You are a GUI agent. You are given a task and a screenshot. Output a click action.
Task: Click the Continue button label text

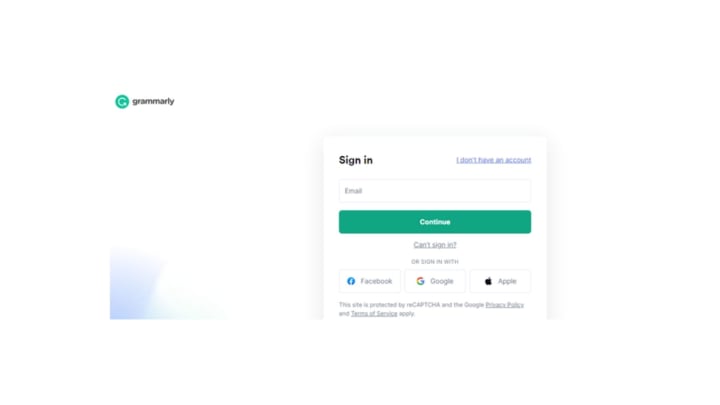click(435, 222)
